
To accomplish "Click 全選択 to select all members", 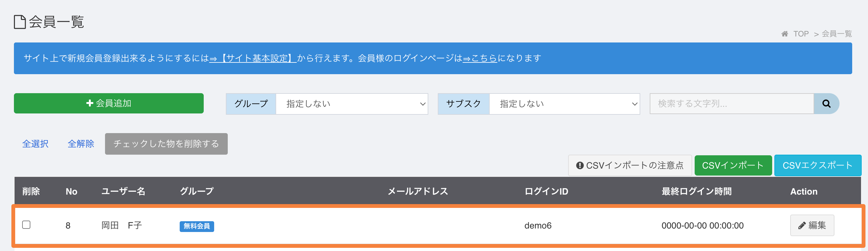I will click(x=35, y=144).
